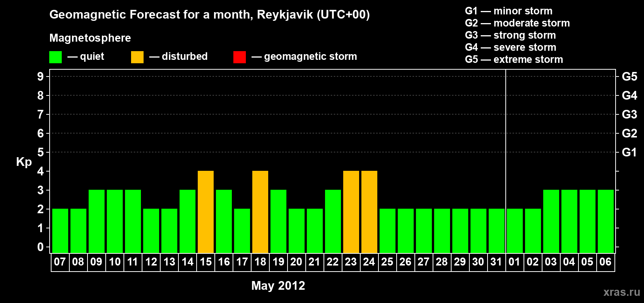
Task: Click date label '25' on the x-axis
Action: tap(387, 262)
